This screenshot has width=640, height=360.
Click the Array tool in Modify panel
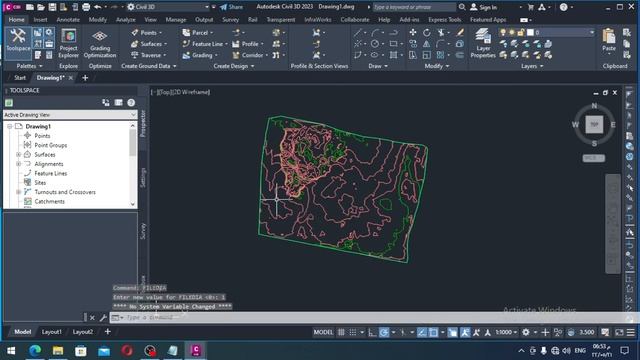[x=440, y=55]
